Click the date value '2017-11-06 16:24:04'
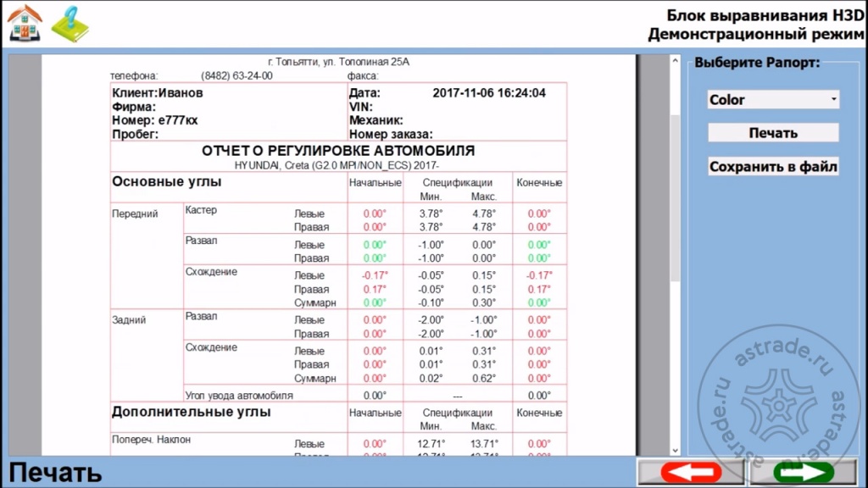The width and height of the screenshot is (868, 488). click(489, 93)
